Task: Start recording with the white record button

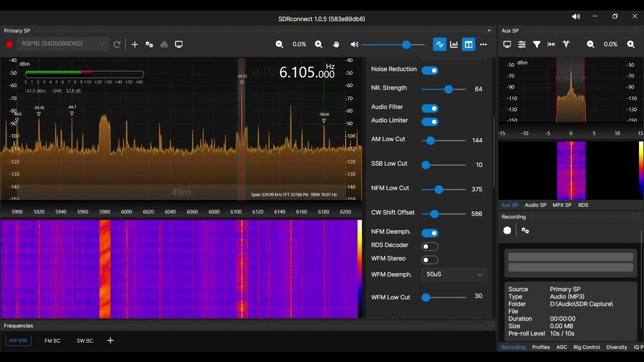Action: click(x=507, y=230)
